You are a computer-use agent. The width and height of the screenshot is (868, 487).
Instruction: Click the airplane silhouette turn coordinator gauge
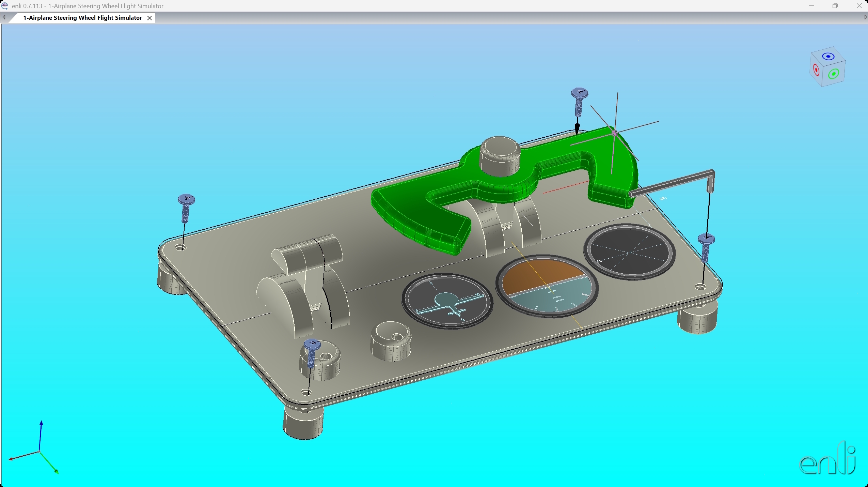pos(447,301)
